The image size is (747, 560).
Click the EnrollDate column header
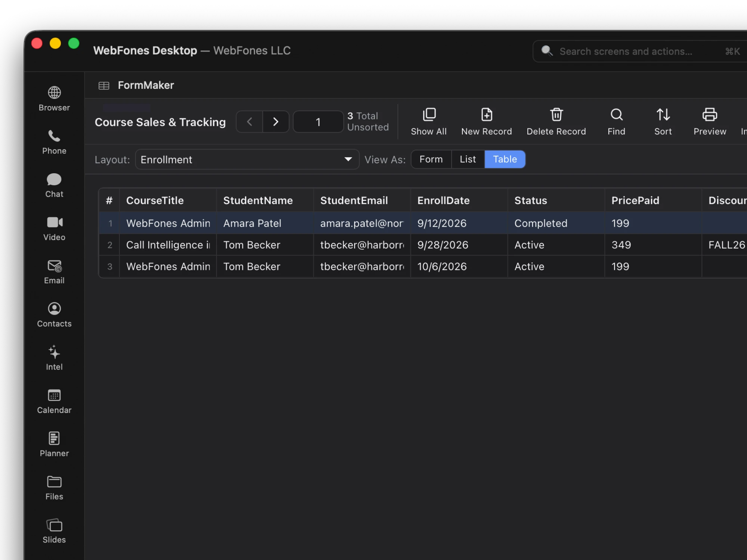tap(459, 200)
